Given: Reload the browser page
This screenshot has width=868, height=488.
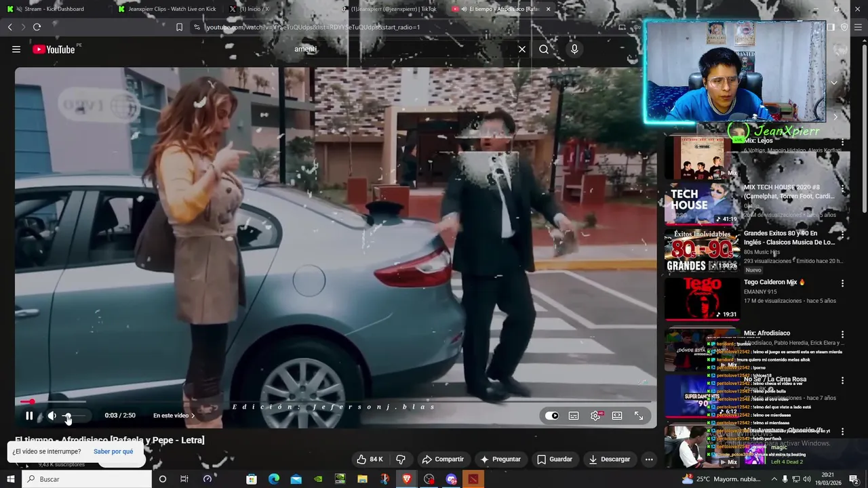Looking at the screenshot, I should [x=37, y=27].
